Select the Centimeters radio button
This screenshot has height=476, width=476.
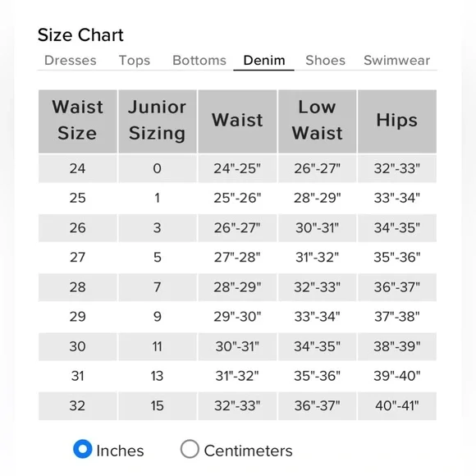click(x=190, y=449)
